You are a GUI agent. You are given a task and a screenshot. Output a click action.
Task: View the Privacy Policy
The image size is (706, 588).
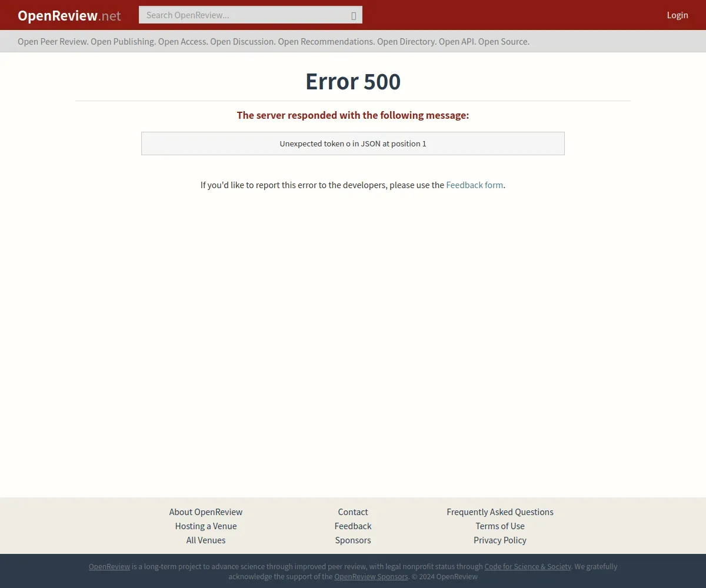coord(500,540)
